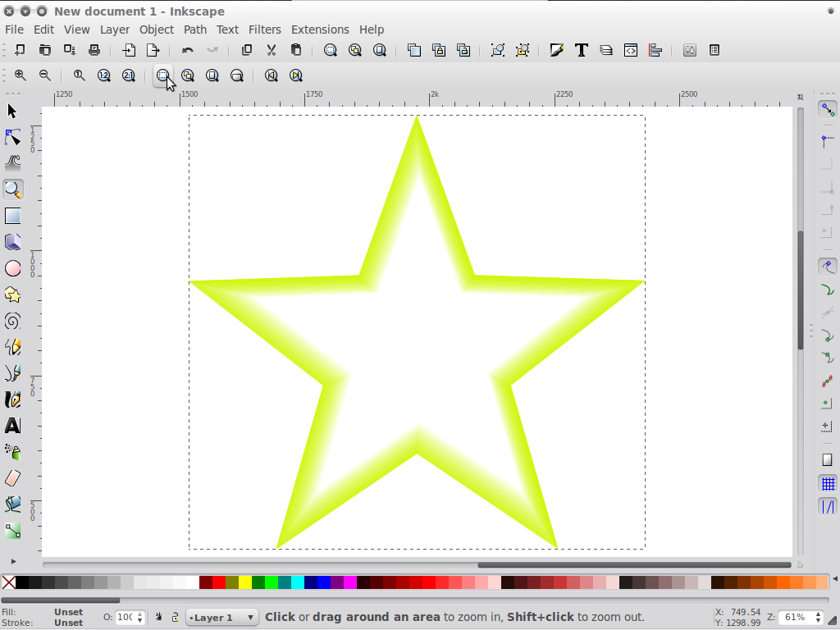840x630 pixels.
Task: Open the Path menu
Action: coord(194,30)
